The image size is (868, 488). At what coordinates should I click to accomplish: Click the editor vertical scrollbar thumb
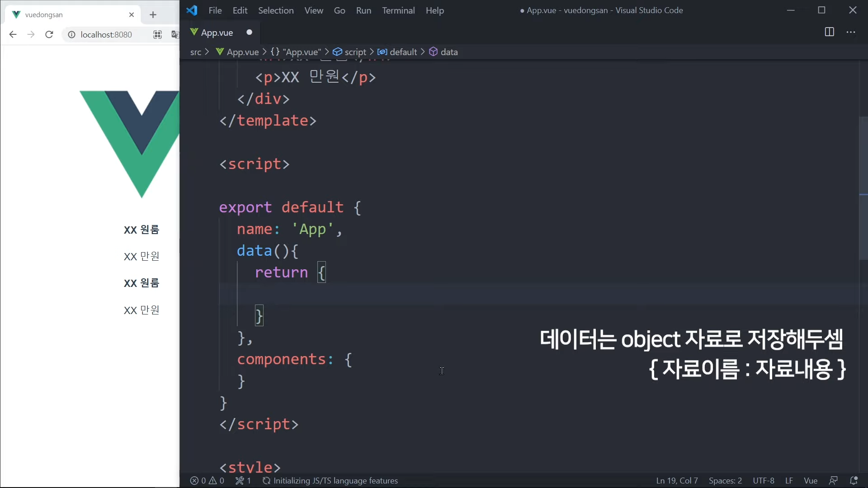coord(863,188)
